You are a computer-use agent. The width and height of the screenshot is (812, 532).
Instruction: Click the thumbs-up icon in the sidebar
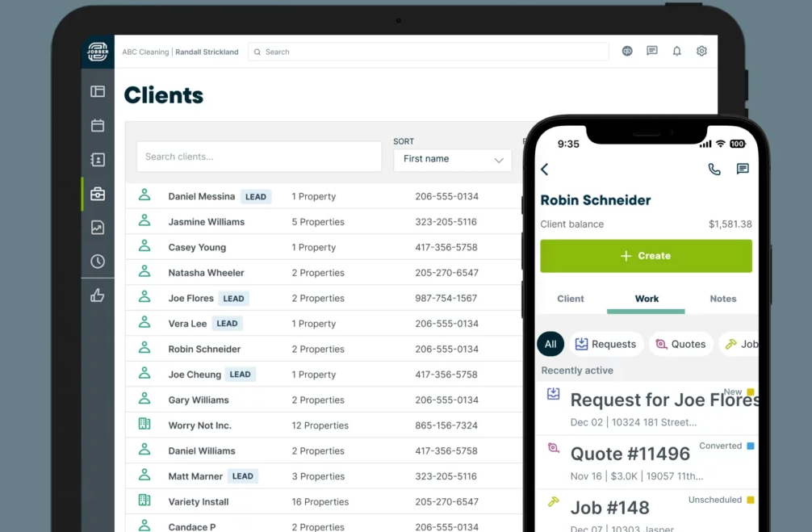98,295
